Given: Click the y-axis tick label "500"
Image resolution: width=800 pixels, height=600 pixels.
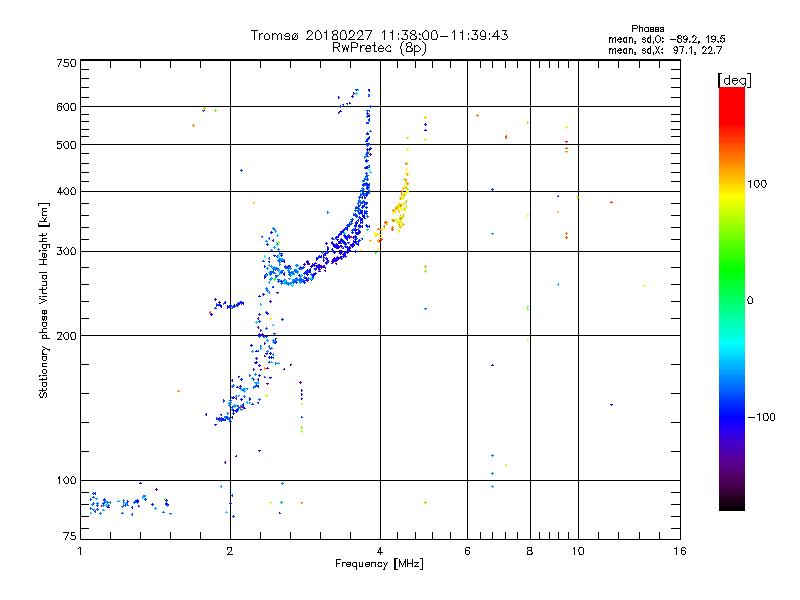Looking at the screenshot, I should point(66,145).
